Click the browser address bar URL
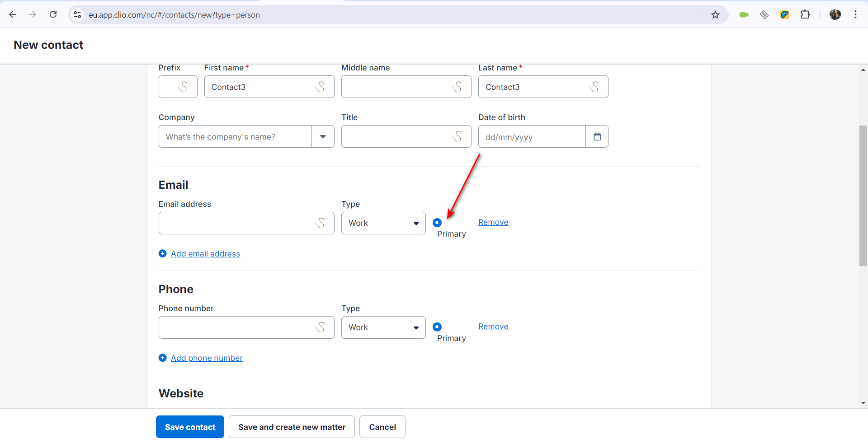868x443 pixels. (x=174, y=15)
